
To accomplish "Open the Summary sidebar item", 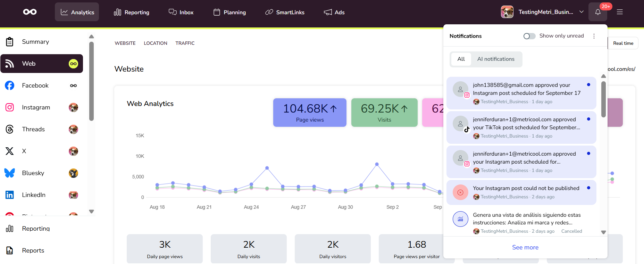I will point(42,42).
